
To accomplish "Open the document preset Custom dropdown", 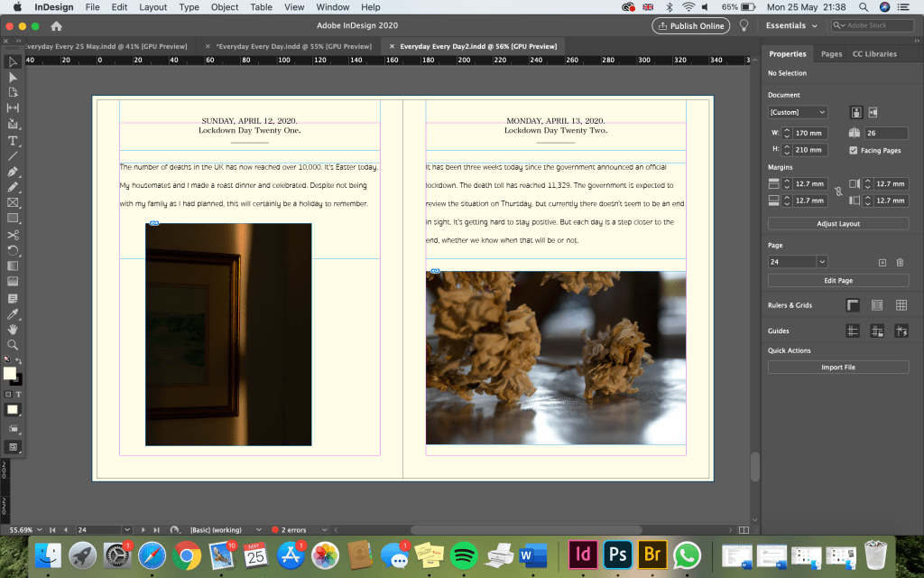I will point(798,112).
